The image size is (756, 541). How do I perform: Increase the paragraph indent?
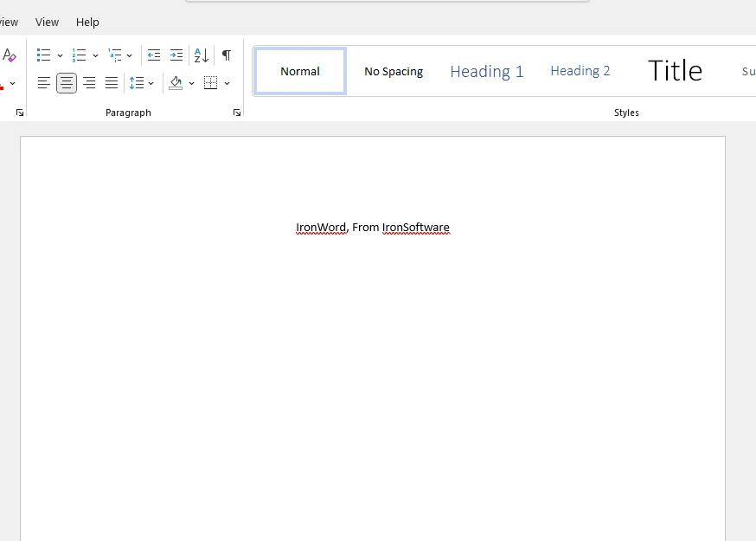click(x=176, y=55)
